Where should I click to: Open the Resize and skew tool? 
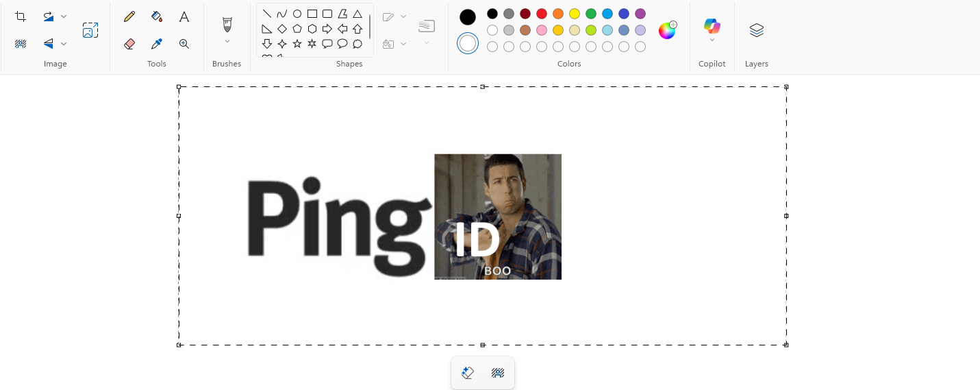click(x=90, y=30)
